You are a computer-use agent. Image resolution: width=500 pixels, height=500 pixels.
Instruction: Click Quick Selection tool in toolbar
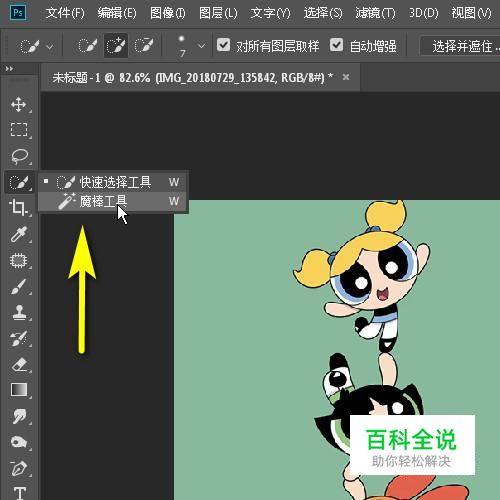[19, 182]
